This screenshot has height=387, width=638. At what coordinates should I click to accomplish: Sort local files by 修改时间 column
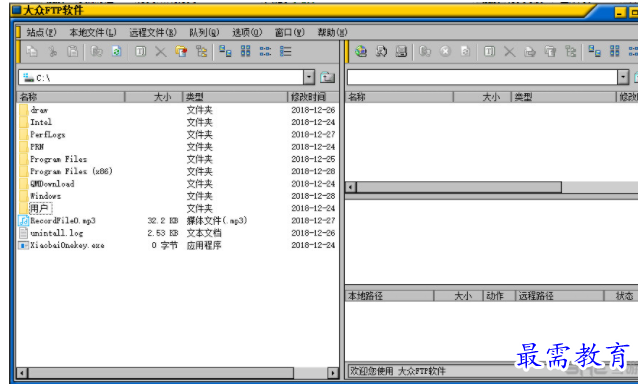[x=313, y=97]
